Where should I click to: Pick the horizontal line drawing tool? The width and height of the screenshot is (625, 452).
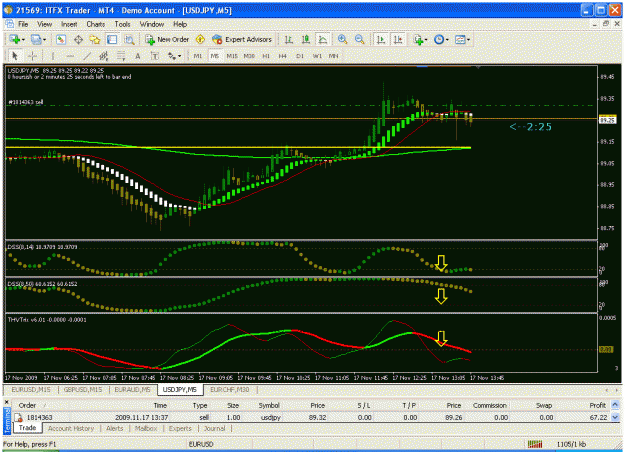[70, 56]
